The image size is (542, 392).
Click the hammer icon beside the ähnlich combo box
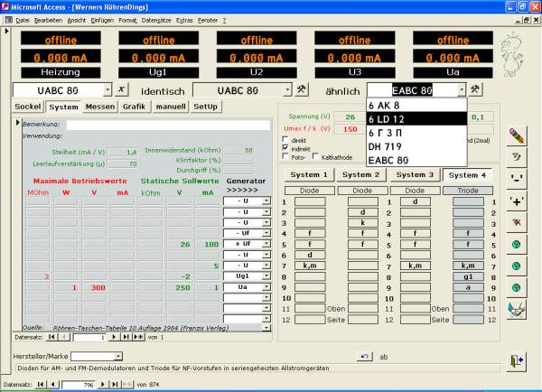475,89
